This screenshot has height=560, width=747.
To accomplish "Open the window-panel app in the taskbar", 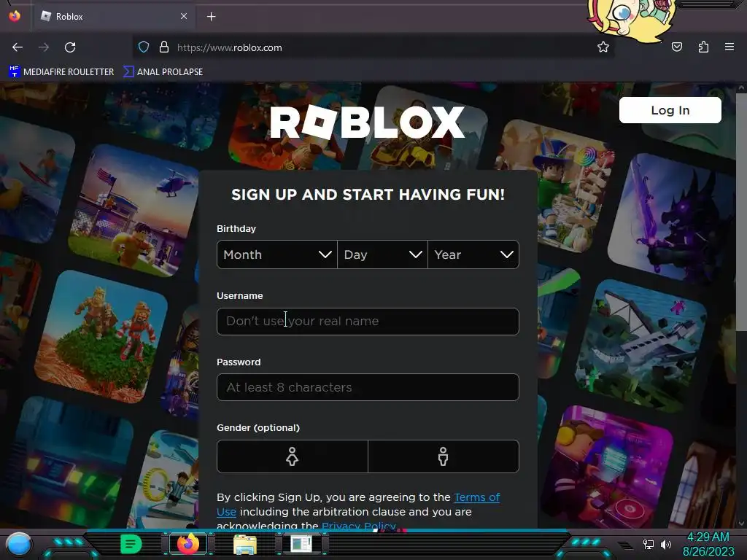I will [301, 544].
